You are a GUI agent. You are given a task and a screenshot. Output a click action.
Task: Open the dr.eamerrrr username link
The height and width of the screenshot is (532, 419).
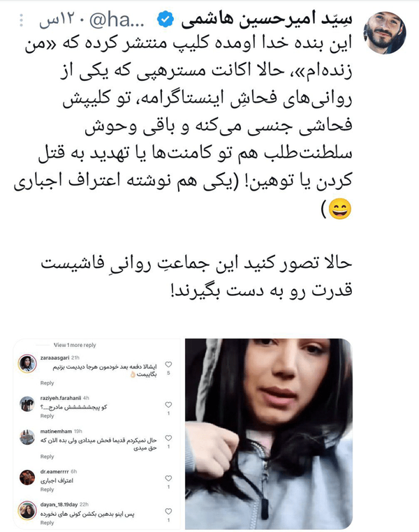point(54,471)
